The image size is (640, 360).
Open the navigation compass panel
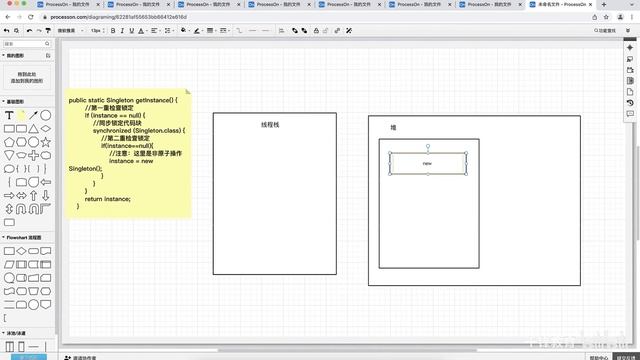630,48
